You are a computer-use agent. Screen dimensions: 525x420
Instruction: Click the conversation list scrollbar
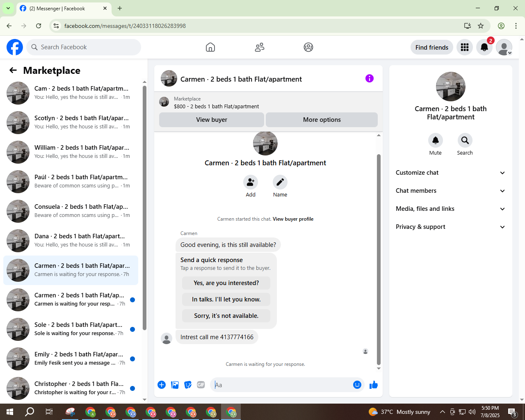click(x=144, y=207)
